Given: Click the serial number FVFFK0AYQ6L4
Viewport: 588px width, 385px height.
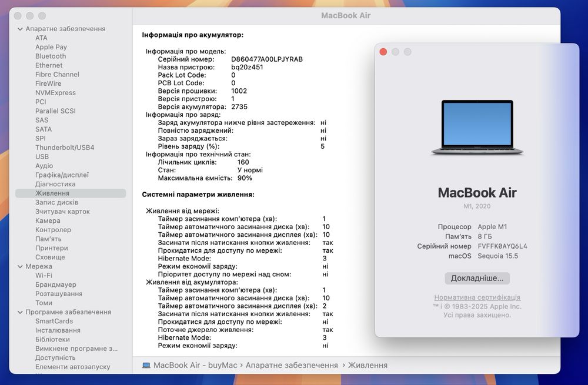Looking at the screenshot, I should pyautogui.click(x=503, y=246).
